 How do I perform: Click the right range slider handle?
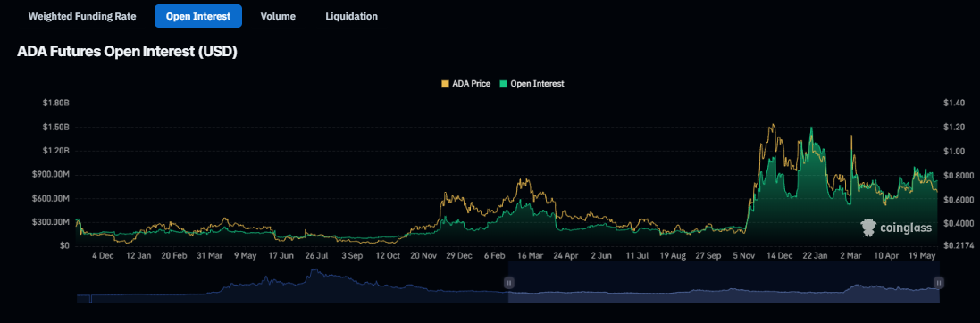pos(938,283)
